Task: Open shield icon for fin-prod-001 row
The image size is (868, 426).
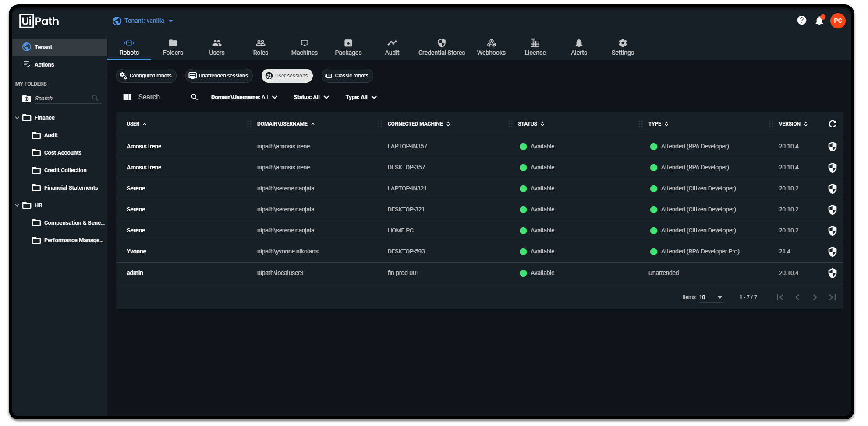Action: coord(833,273)
